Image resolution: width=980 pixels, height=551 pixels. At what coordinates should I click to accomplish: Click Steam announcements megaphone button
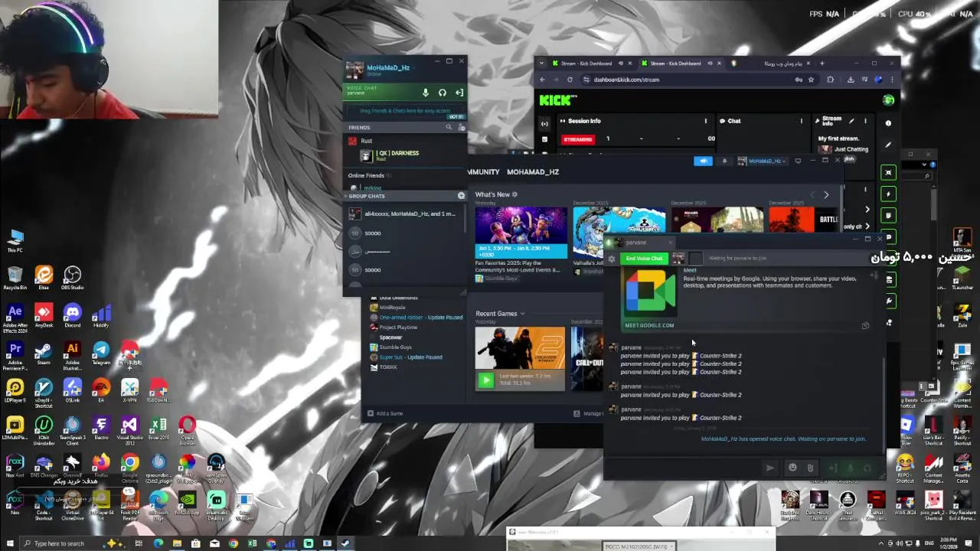click(703, 161)
